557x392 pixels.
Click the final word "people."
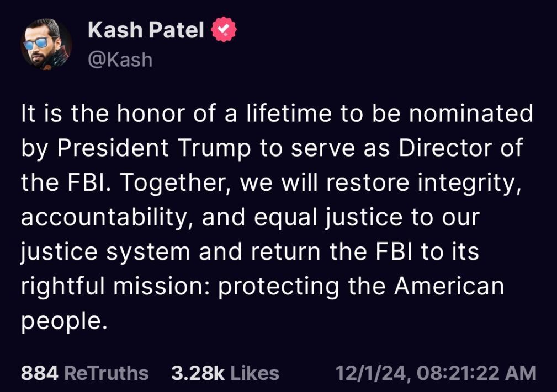coord(63,321)
